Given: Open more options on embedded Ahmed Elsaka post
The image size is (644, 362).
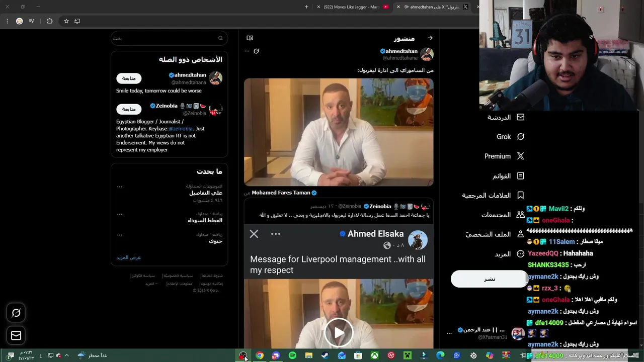Looking at the screenshot, I should [275, 234].
